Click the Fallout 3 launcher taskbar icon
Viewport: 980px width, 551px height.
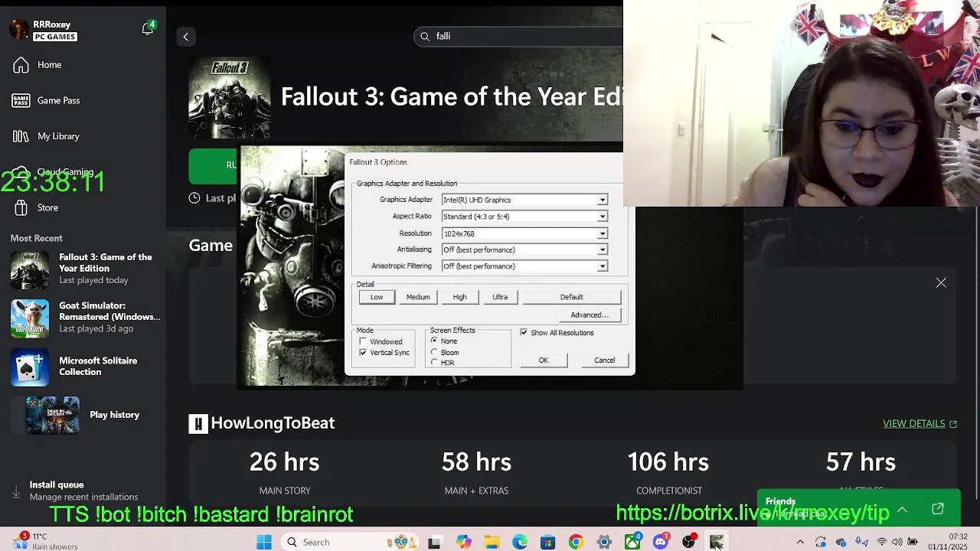click(x=717, y=542)
